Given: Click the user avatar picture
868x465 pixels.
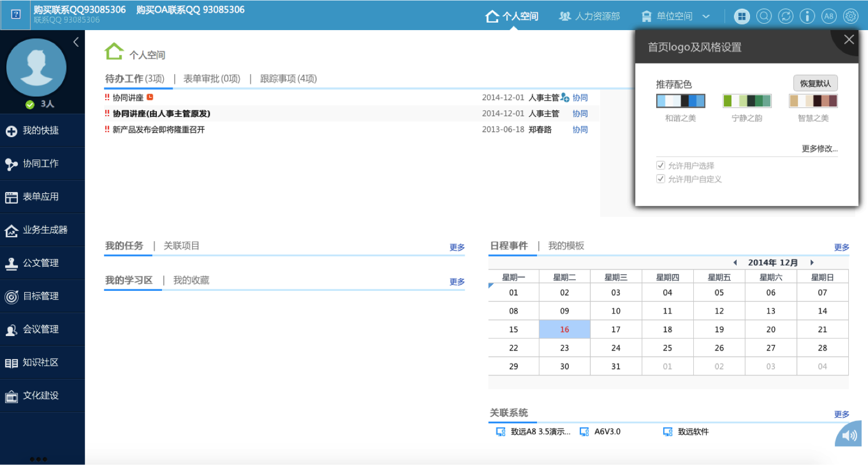Looking at the screenshot, I should (x=36, y=68).
